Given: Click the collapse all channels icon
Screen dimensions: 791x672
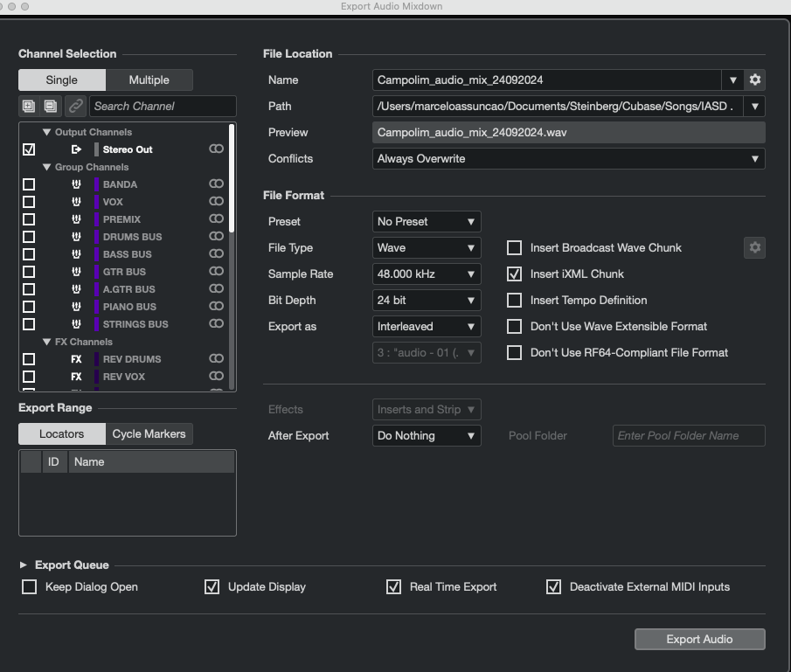Looking at the screenshot, I should (50, 106).
